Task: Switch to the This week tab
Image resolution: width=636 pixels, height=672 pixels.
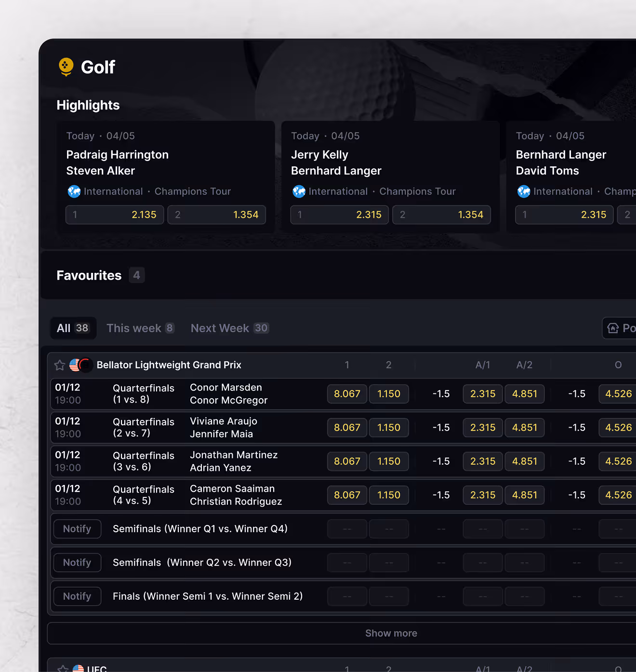Action: [140, 328]
